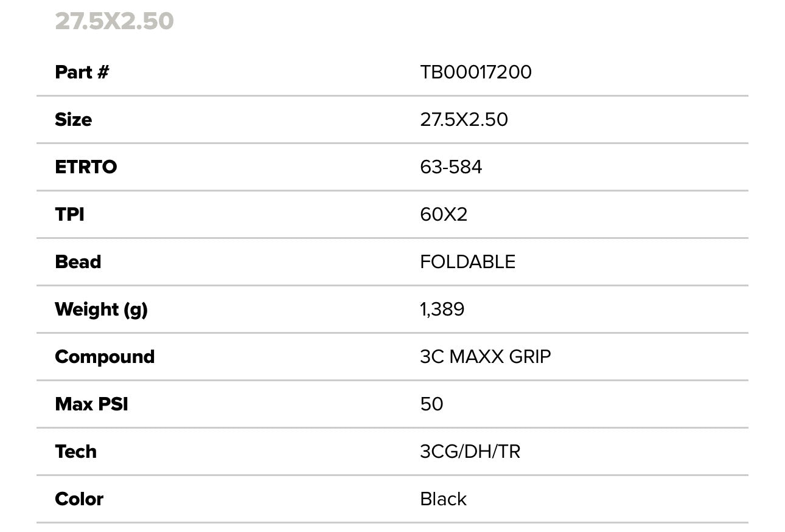Click the Black color value
Viewport: 785px width, 532px height.
pyautogui.click(x=443, y=499)
